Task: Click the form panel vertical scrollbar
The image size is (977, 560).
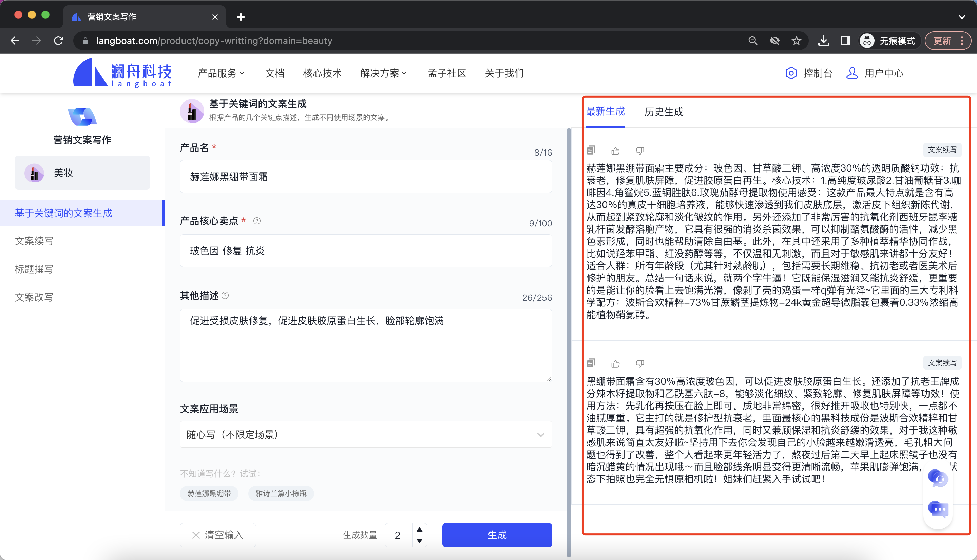Action: click(x=569, y=342)
